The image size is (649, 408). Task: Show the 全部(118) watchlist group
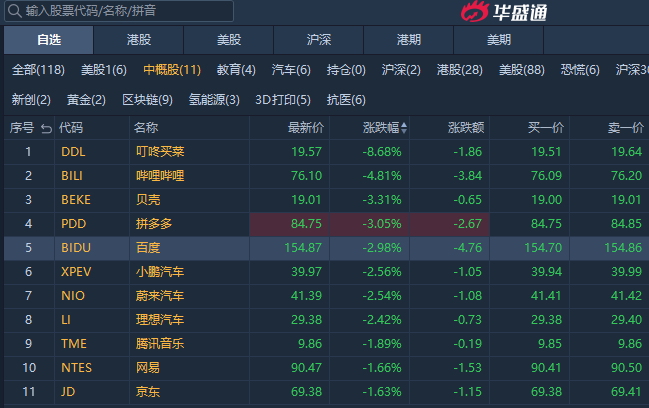(x=38, y=70)
